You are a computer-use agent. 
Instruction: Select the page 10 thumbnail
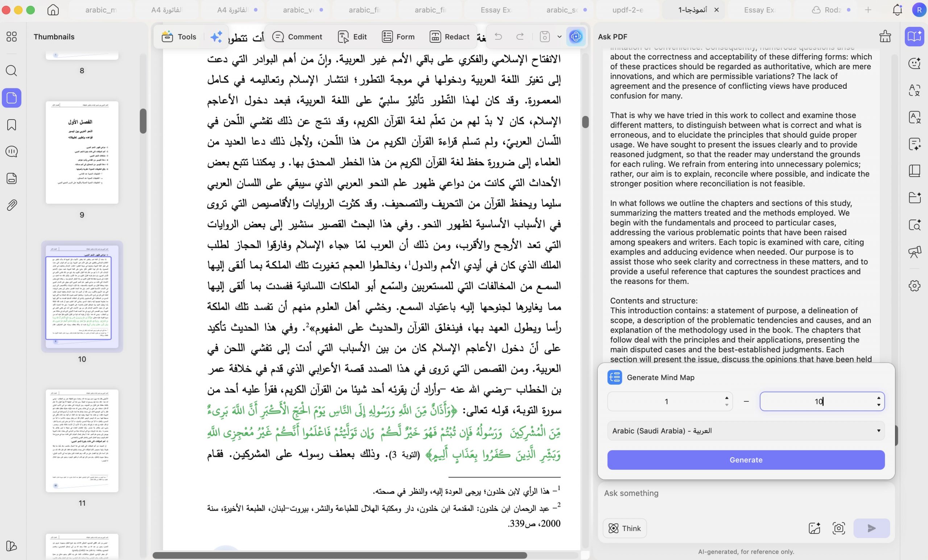82,296
